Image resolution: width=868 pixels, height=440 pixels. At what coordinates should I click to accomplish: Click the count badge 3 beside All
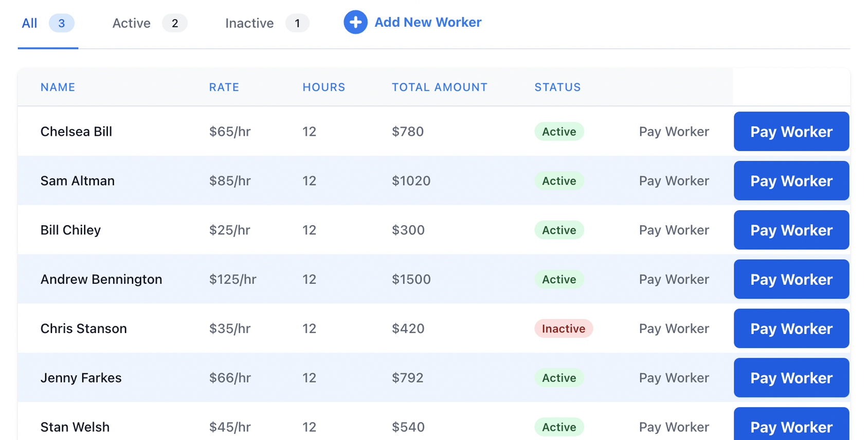click(62, 23)
